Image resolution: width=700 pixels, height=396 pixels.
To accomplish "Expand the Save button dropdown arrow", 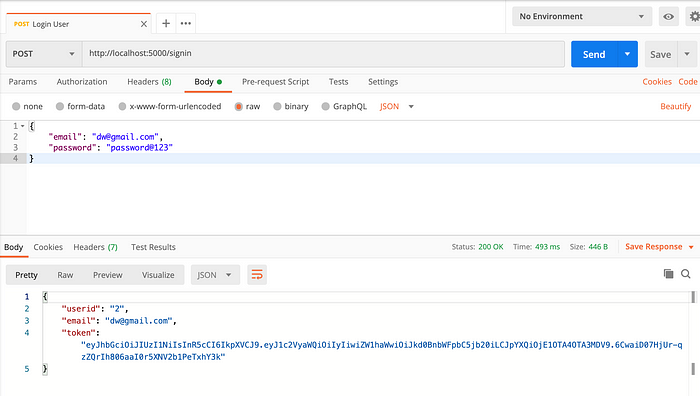I will pyautogui.click(x=687, y=54).
